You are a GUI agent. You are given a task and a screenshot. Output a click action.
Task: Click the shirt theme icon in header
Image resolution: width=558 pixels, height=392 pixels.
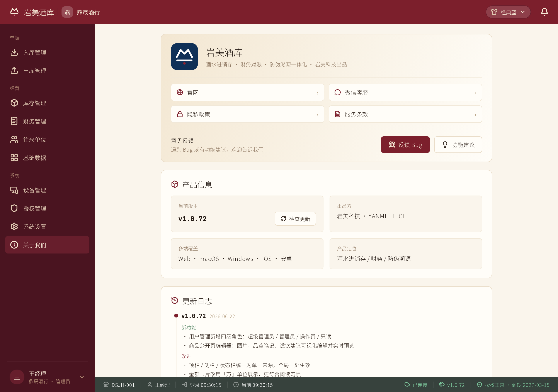(494, 12)
